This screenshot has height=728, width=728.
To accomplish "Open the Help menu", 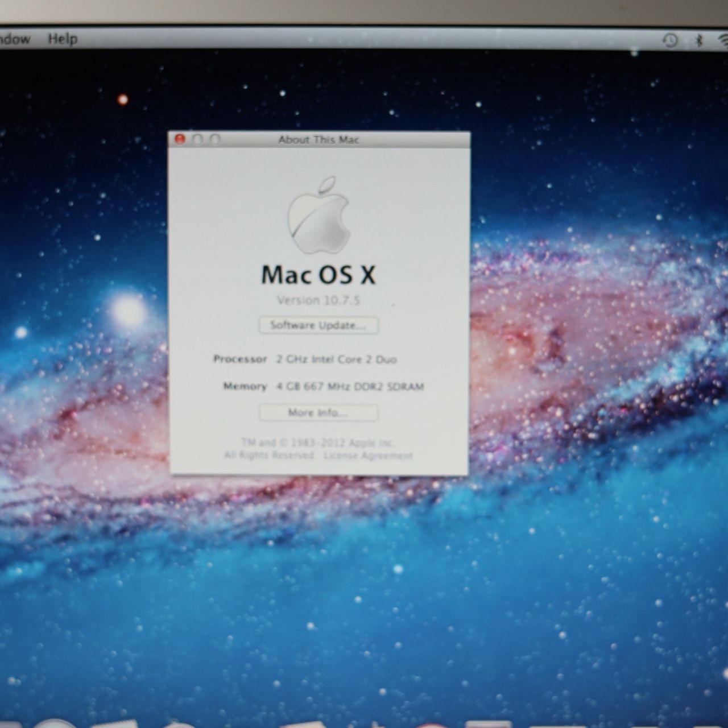I will [x=62, y=39].
